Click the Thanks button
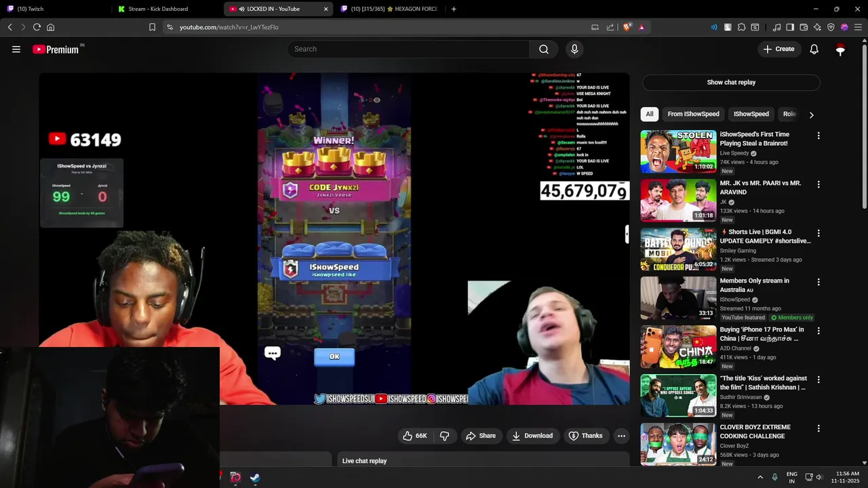The image size is (868, 488). click(x=585, y=436)
